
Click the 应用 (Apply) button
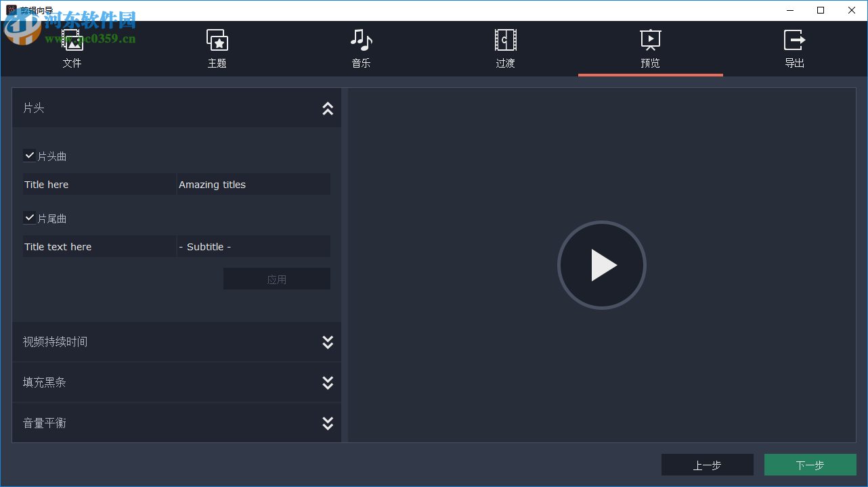point(276,278)
